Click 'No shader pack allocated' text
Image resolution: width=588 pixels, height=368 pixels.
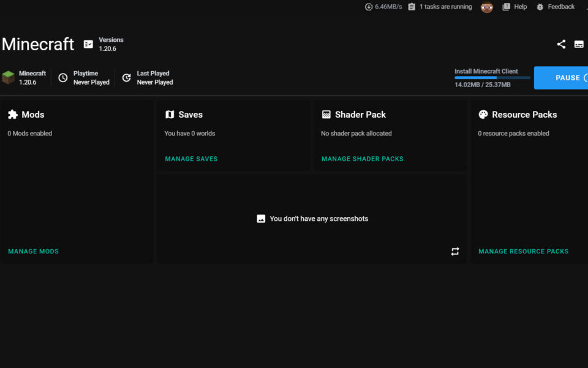point(356,133)
